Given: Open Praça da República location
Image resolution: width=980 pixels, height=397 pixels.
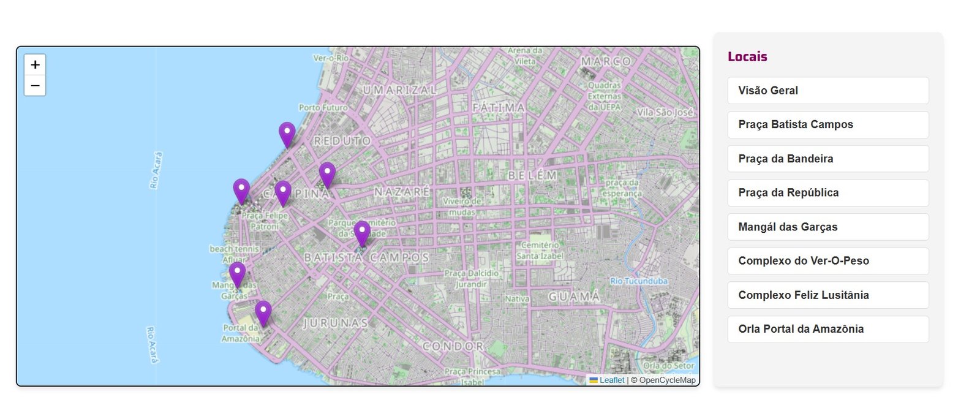Looking at the screenshot, I should (827, 193).
